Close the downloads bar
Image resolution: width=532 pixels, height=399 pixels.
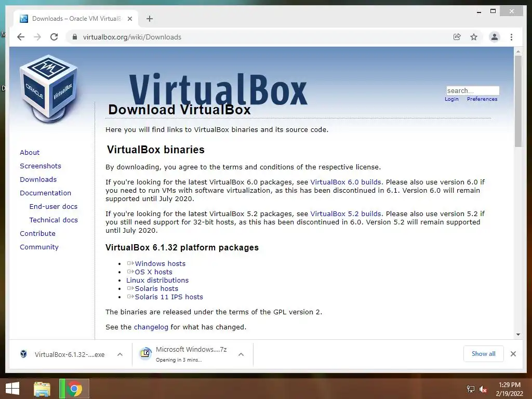(x=513, y=354)
